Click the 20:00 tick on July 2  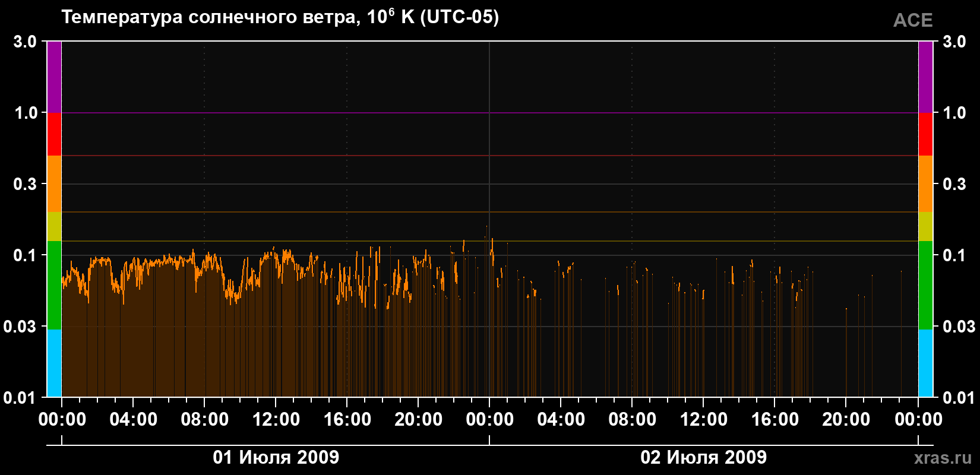click(x=846, y=420)
